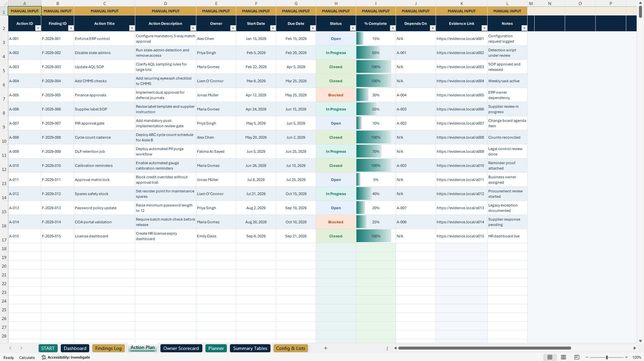Open Owner column filter dropdown
The width and height of the screenshot is (644, 361).
pos(233,28)
